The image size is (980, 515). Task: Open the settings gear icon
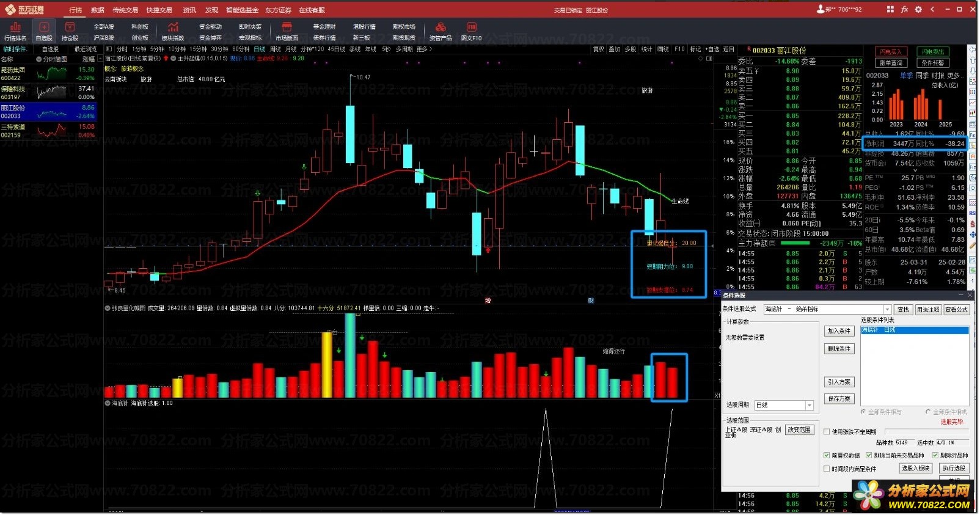(918, 9)
